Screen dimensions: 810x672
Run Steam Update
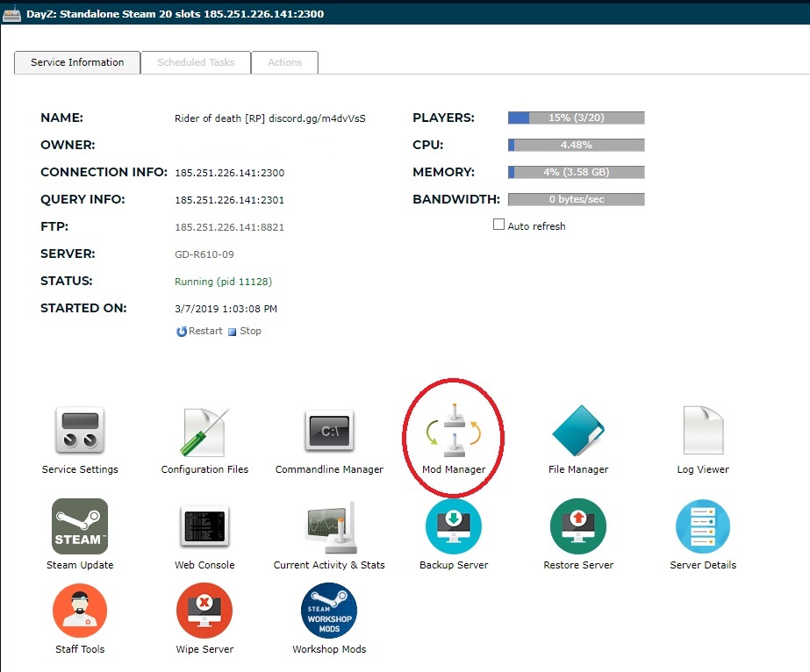pyautogui.click(x=80, y=526)
